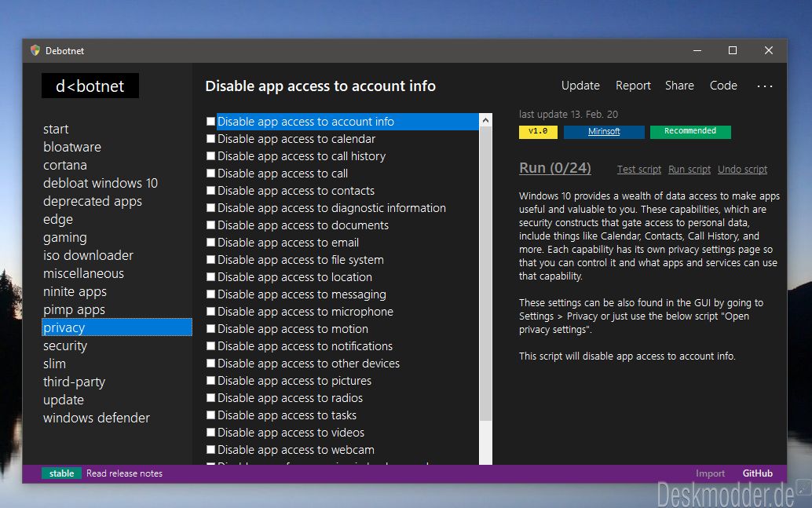Open the Update menu item
The width and height of the screenshot is (812, 508).
[580, 86]
